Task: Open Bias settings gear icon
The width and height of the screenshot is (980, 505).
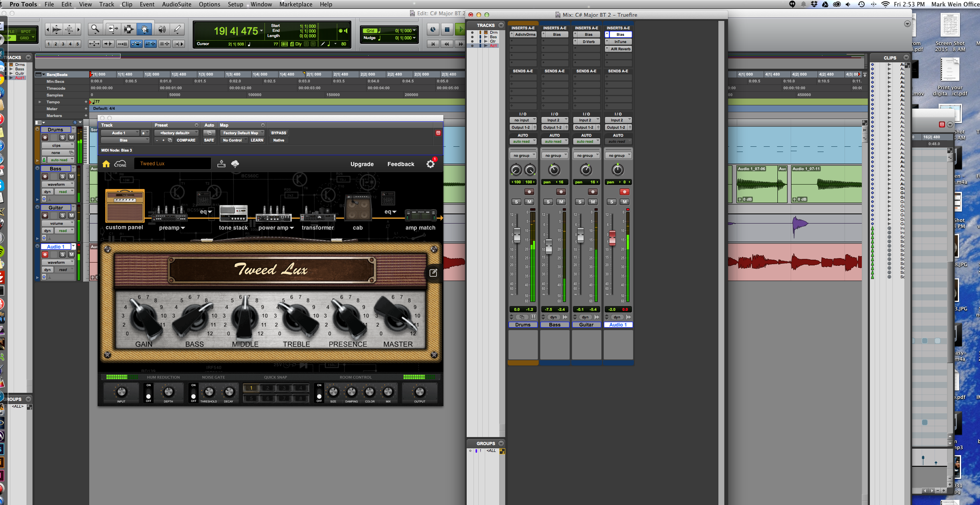Action: (x=431, y=164)
